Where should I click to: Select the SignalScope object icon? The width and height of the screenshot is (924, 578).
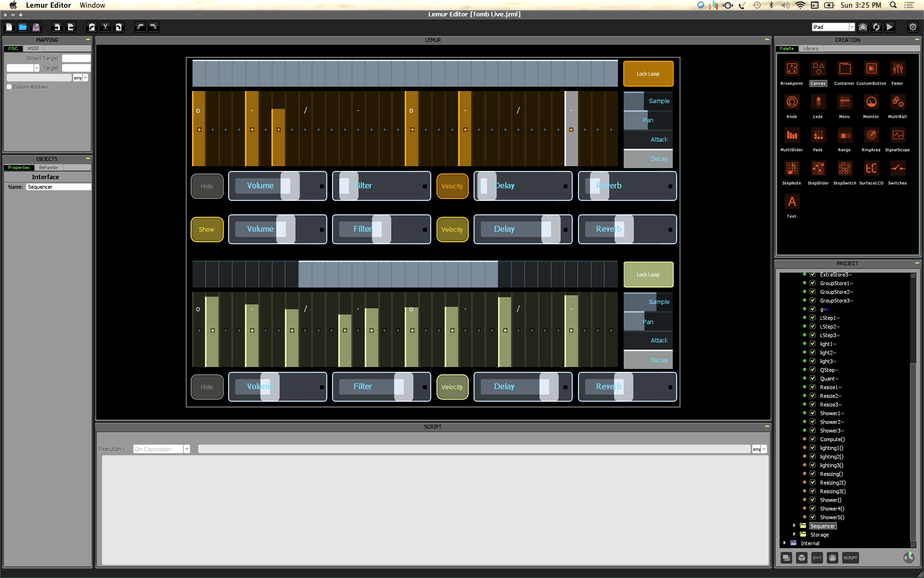[897, 135]
